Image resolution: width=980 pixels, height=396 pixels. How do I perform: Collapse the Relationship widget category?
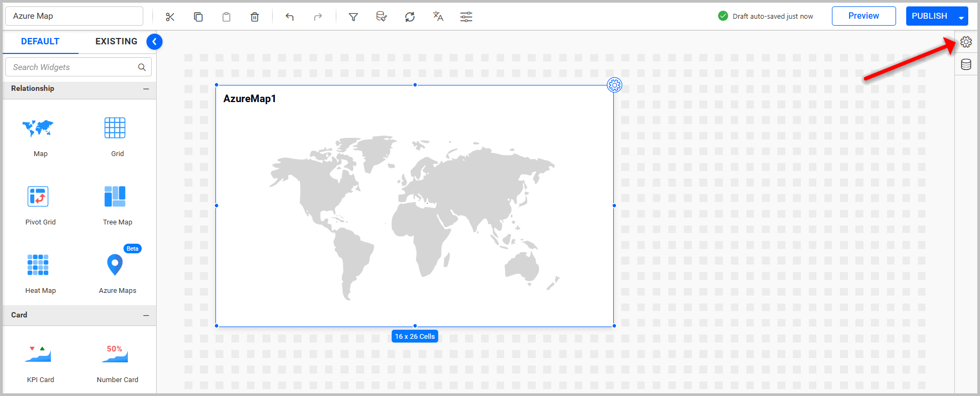point(146,89)
